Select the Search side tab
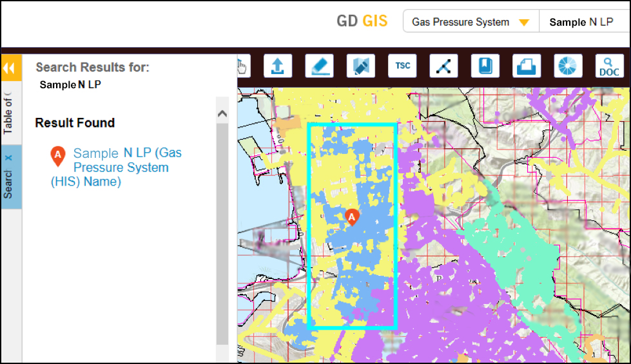 [x=9, y=184]
